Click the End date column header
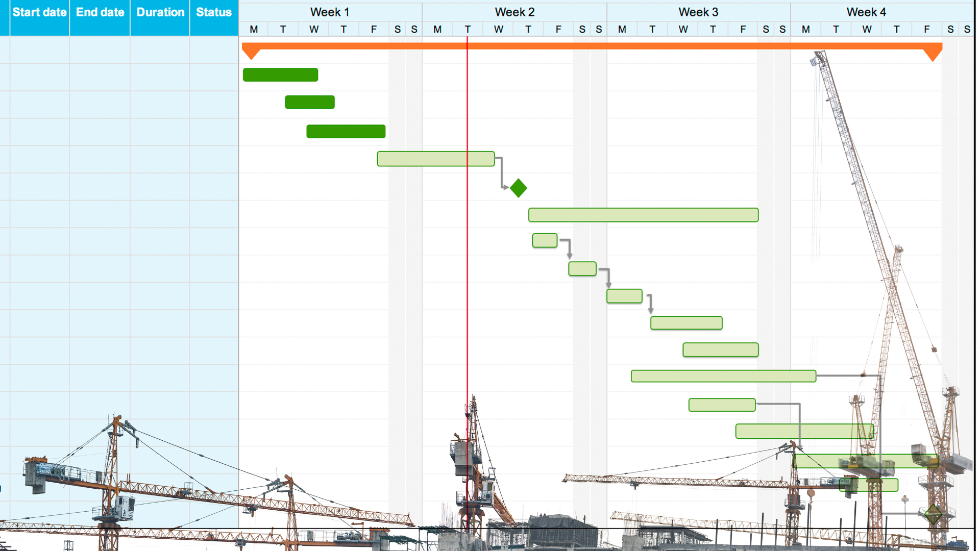This screenshot has height=551, width=980. tap(100, 12)
